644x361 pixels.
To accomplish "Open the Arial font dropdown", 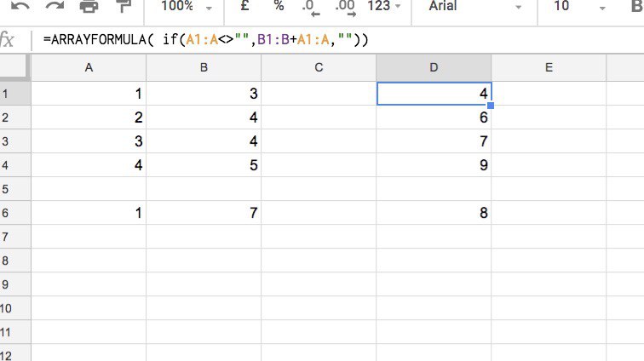I will point(474,6).
